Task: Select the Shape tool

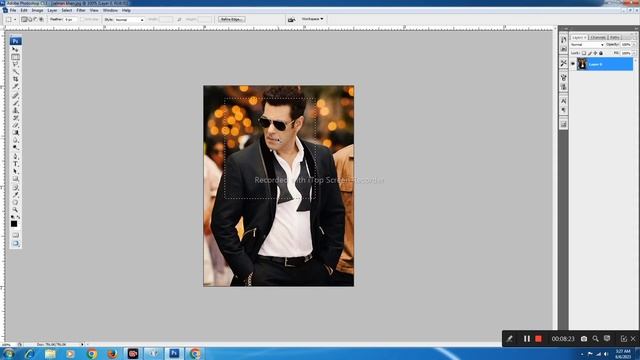Action: 16,178
